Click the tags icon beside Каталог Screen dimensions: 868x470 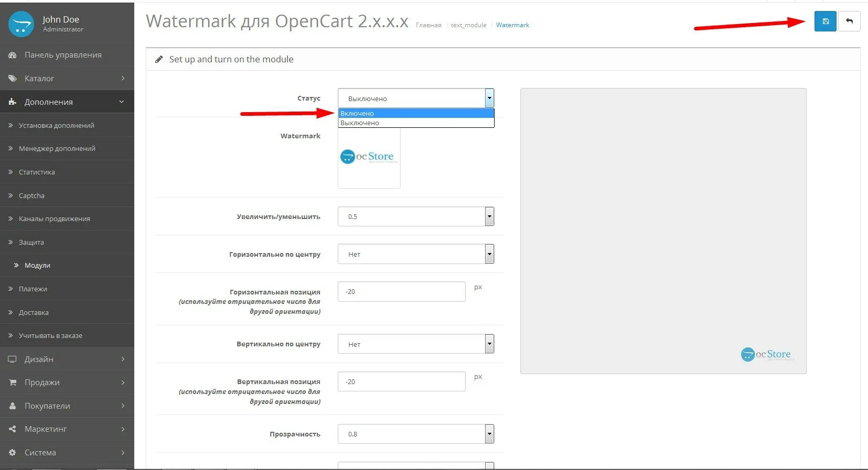[13, 79]
